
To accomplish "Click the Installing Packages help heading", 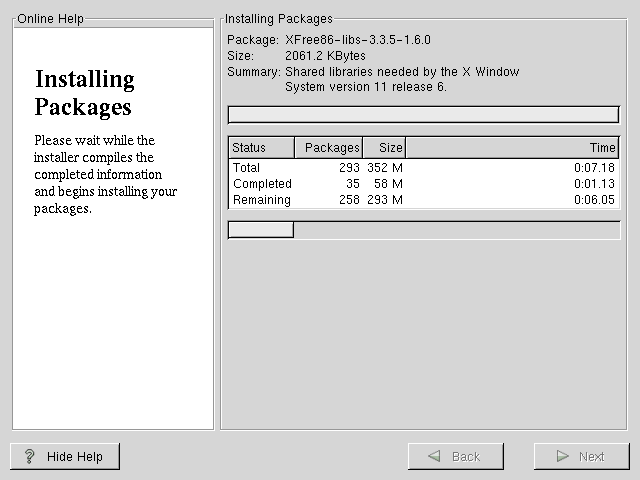I will (x=84, y=93).
